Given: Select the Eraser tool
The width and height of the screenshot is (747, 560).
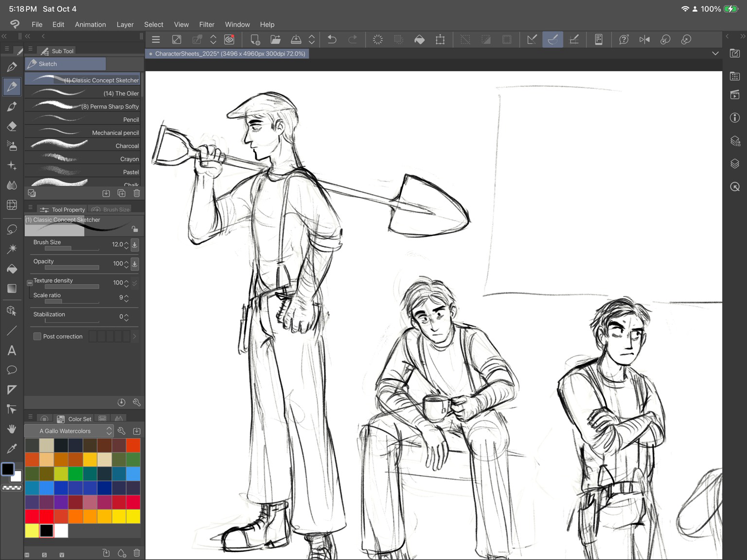Looking at the screenshot, I should click(12, 126).
